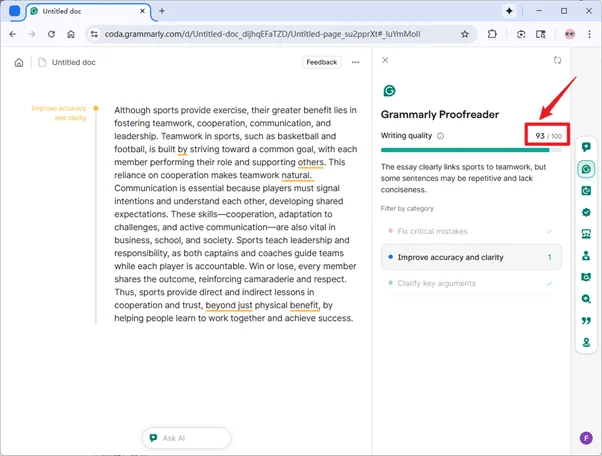Click the Ask AI input box
This screenshot has height=456, width=602.
[x=186, y=438]
